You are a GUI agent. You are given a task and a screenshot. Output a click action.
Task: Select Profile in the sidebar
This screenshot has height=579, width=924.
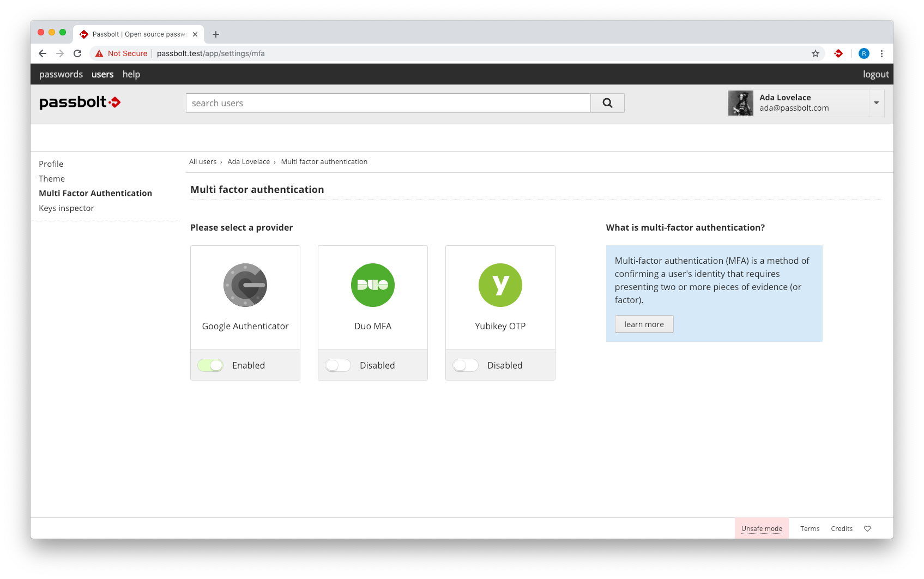pos(51,164)
